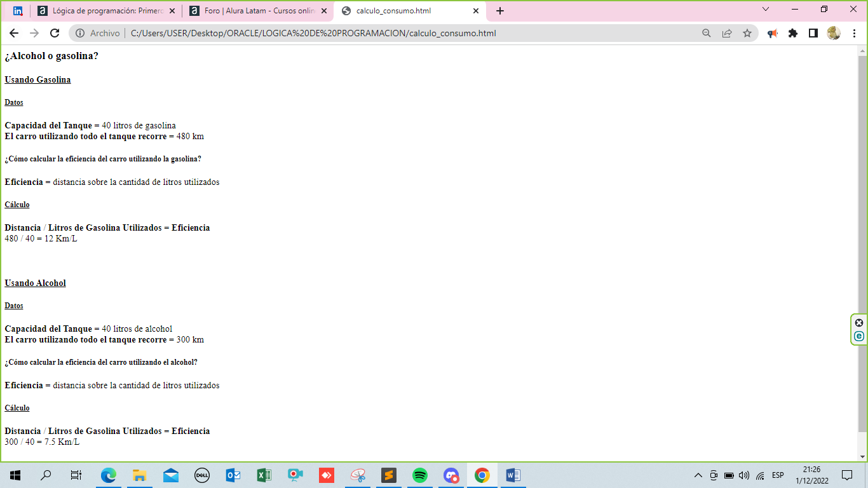Open the red AnyDesk icon on the taskbar

pos(327,475)
